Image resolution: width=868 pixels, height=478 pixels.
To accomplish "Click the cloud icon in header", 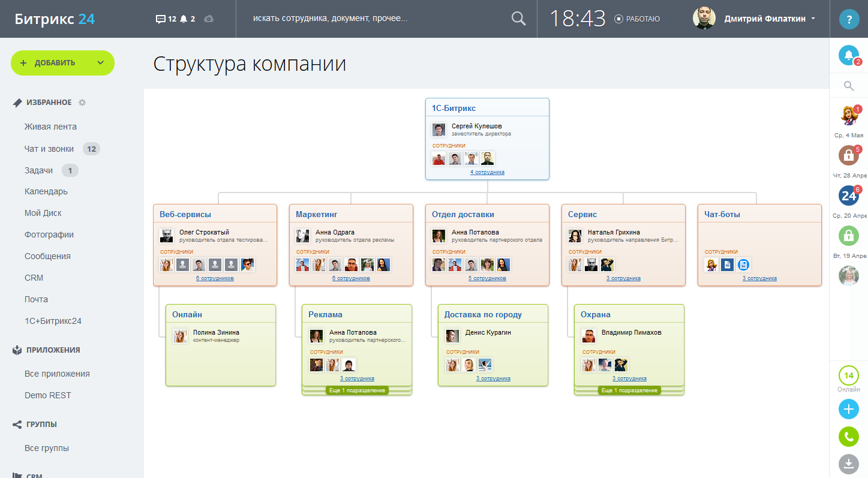I will point(209,19).
